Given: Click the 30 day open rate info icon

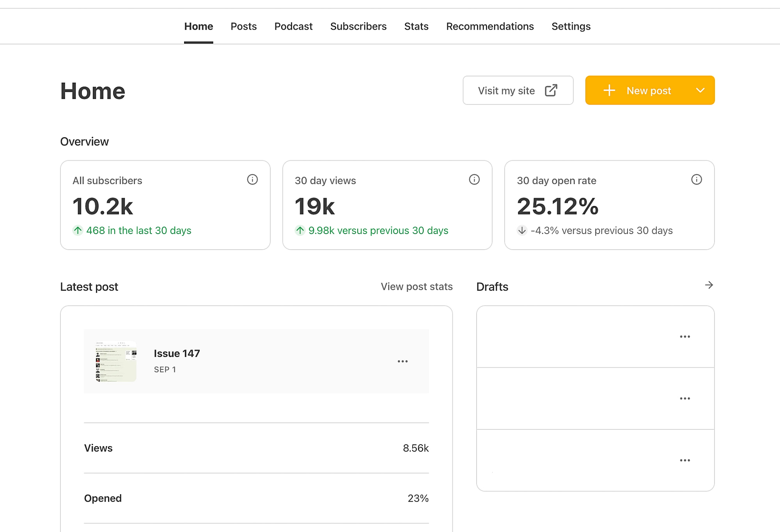Looking at the screenshot, I should (x=697, y=179).
